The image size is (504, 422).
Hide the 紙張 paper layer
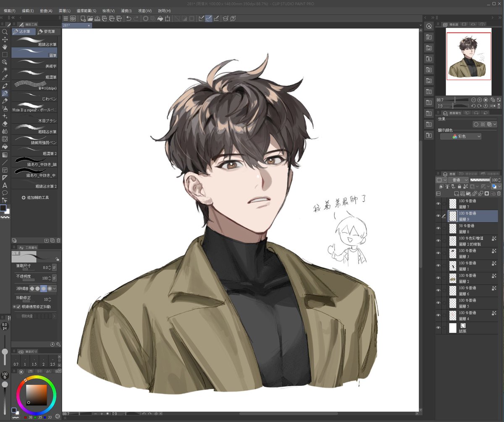point(438,328)
